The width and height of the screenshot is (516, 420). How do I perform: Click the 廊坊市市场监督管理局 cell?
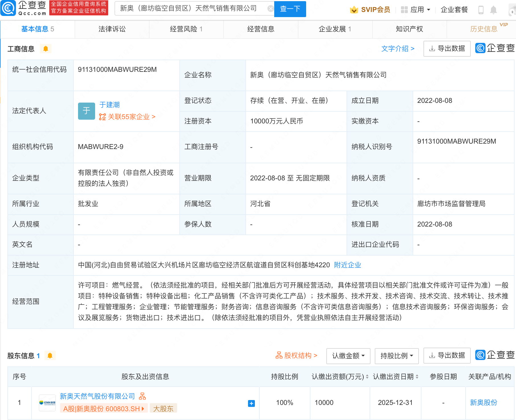[451, 204]
